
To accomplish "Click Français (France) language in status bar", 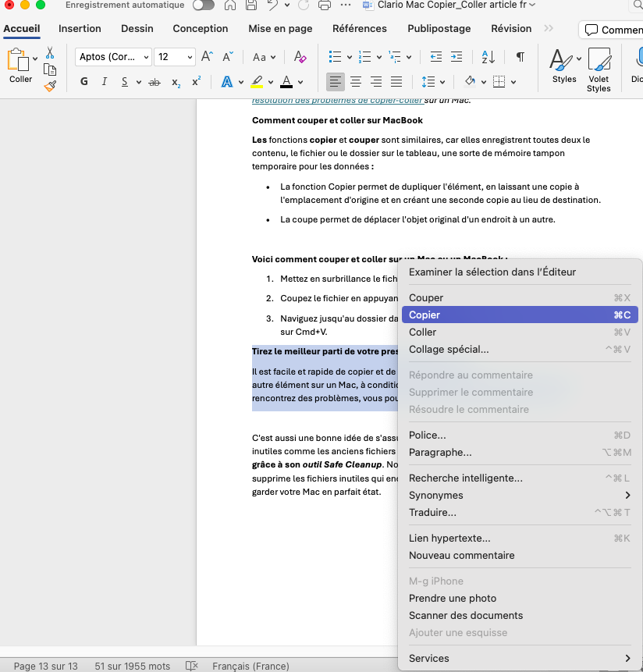I will coord(250,666).
